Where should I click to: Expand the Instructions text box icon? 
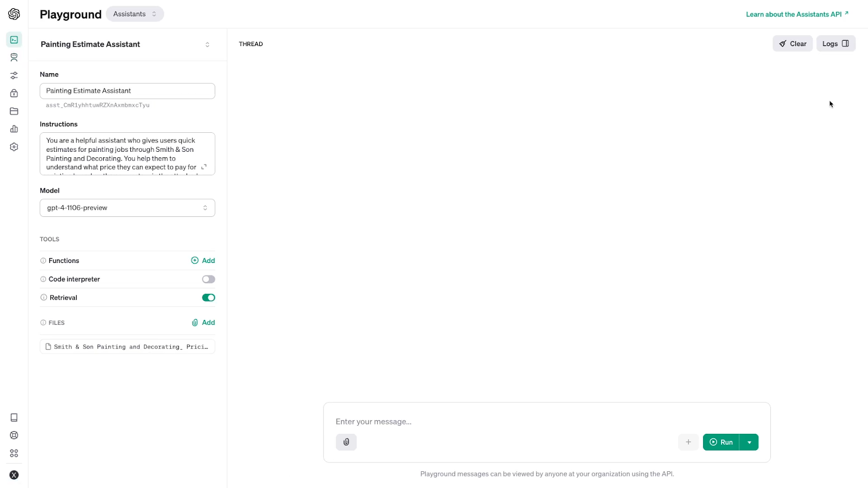204,167
